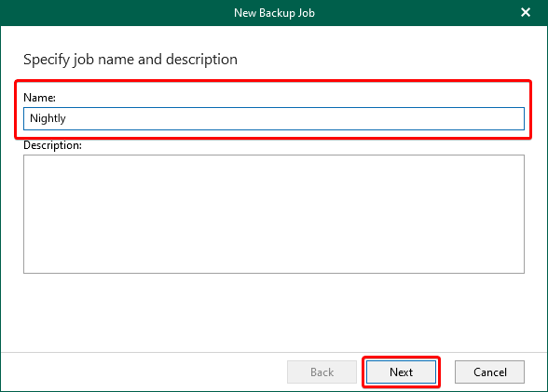Click Next to continue the wizard
The width and height of the screenshot is (548, 392).
click(401, 372)
